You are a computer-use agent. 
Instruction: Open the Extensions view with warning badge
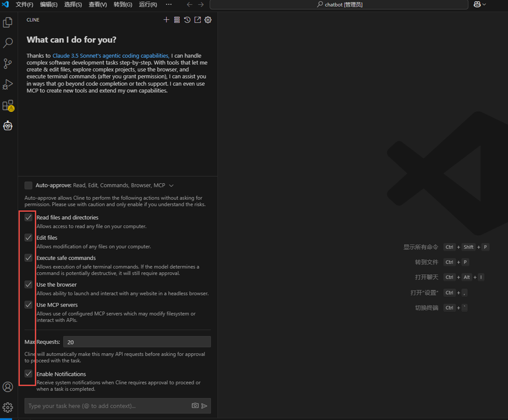point(8,105)
